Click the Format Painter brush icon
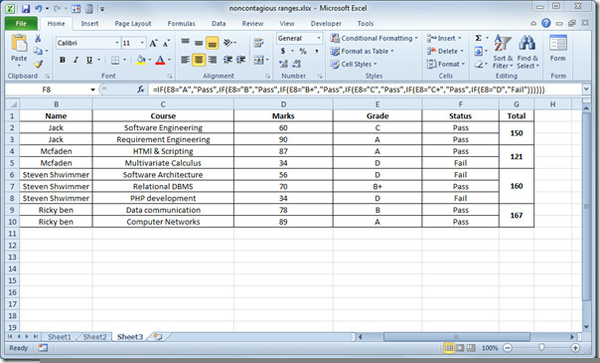 point(38,64)
